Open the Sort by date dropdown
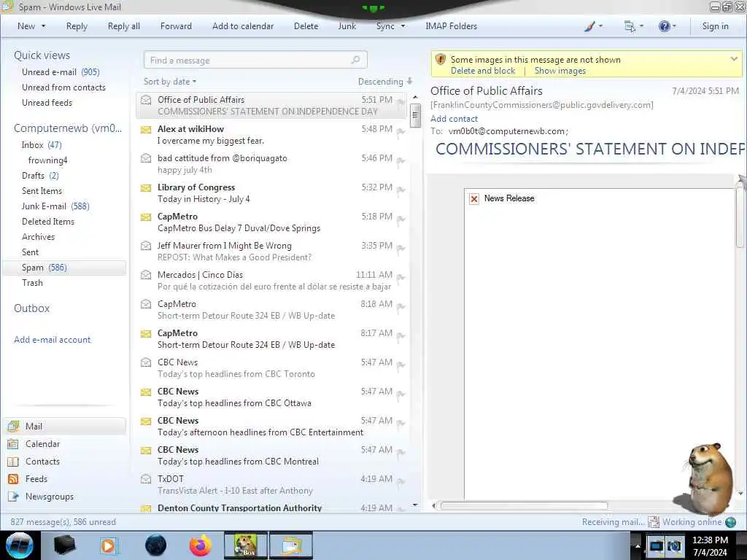 pyautogui.click(x=170, y=82)
